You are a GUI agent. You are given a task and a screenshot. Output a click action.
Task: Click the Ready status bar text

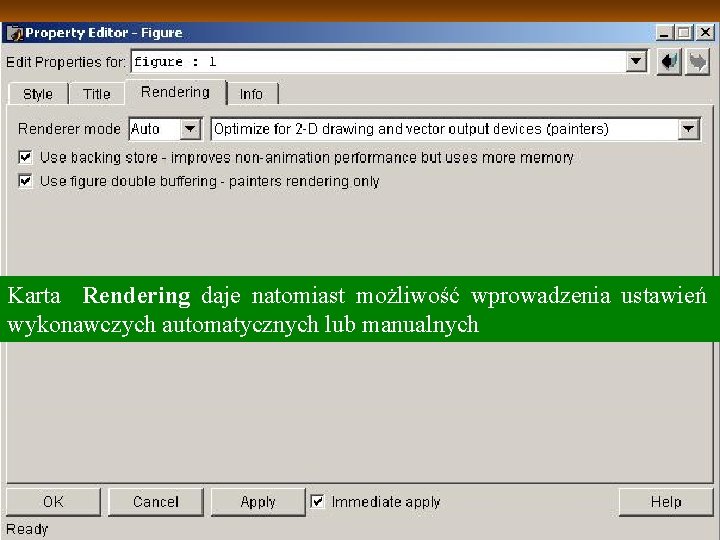coord(27,529)
